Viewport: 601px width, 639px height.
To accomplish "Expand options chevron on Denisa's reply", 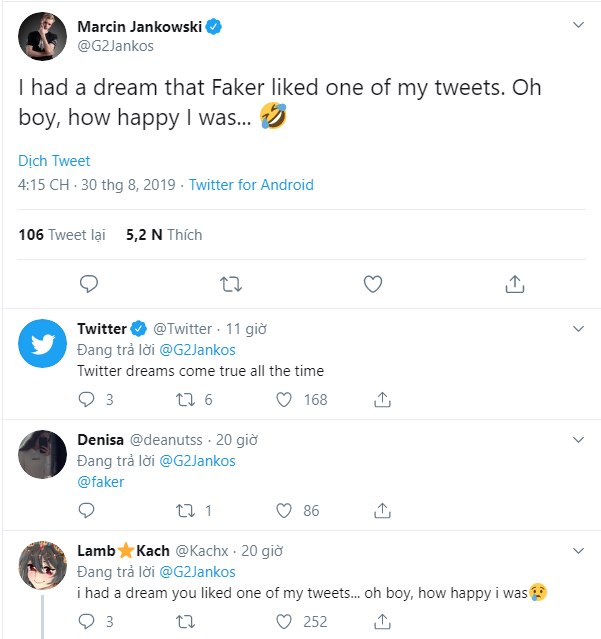I will [578, 440].
